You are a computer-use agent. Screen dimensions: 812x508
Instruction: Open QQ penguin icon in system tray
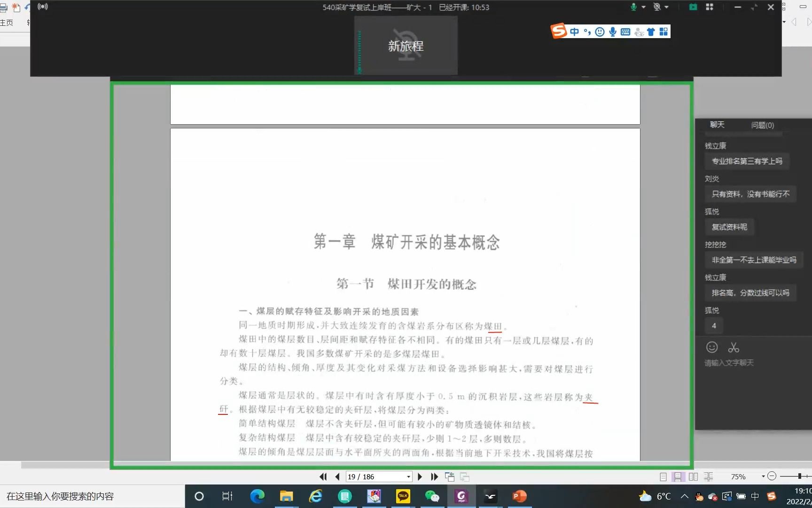click(699, 496)
